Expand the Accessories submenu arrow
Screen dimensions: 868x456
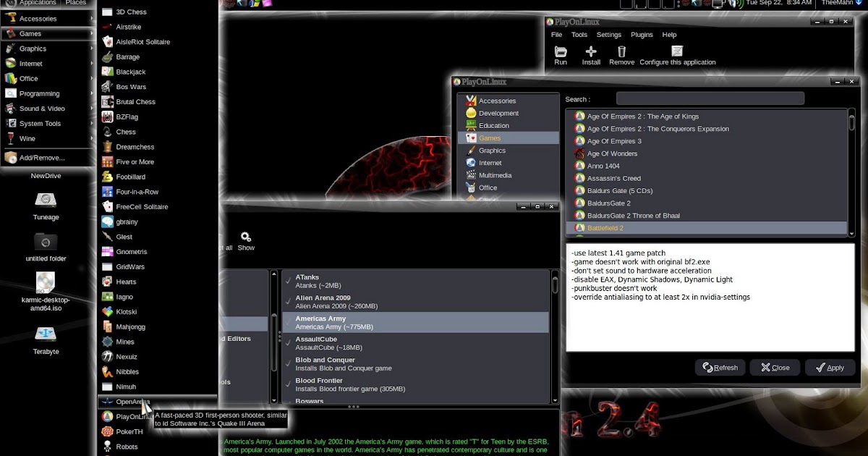pos(91,19)
